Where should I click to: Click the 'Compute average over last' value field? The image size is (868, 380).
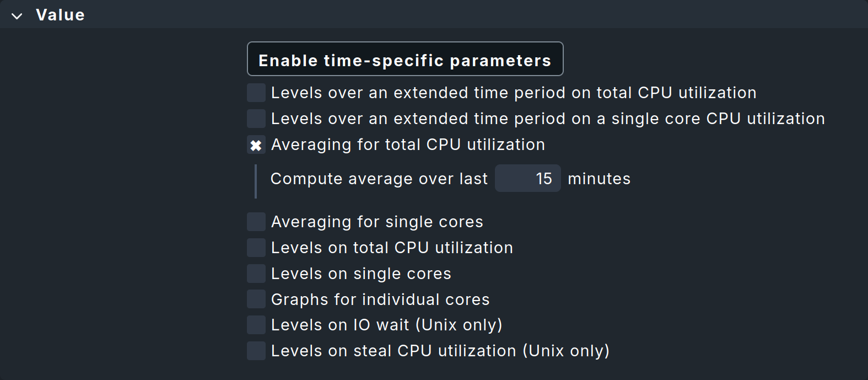pyautogui.click(x=527, y=179)
